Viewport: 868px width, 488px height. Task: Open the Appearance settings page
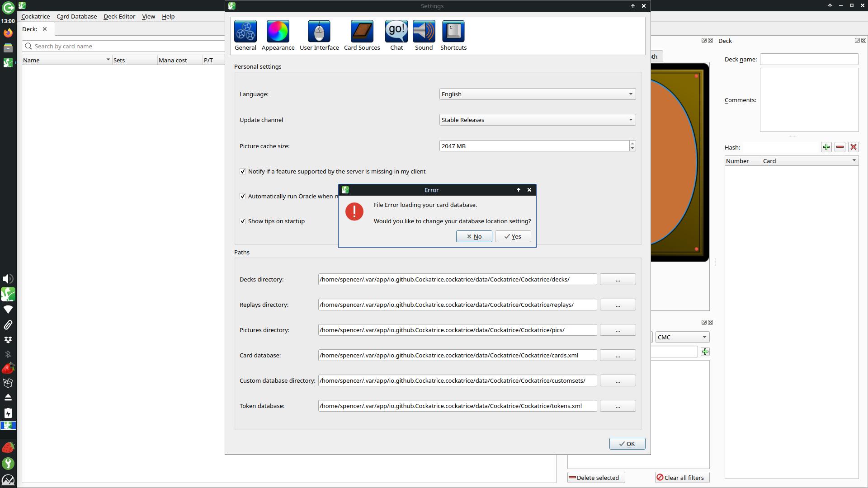(278, 36)
